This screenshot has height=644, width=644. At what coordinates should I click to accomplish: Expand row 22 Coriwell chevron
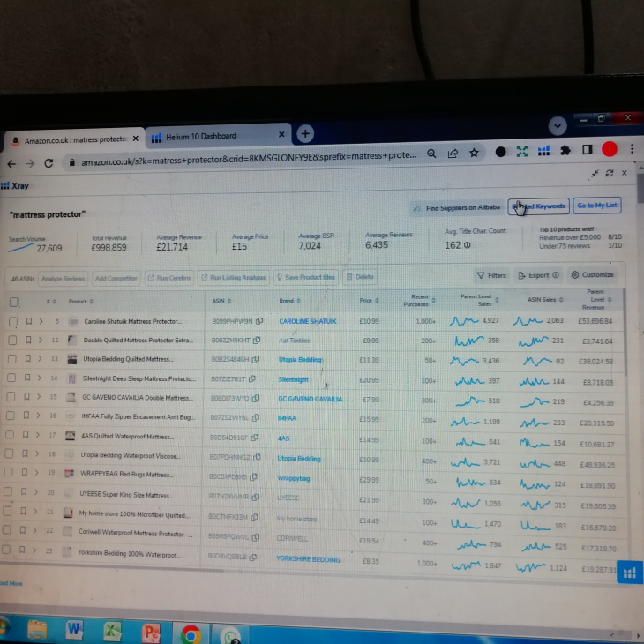[x=34, y=530]
